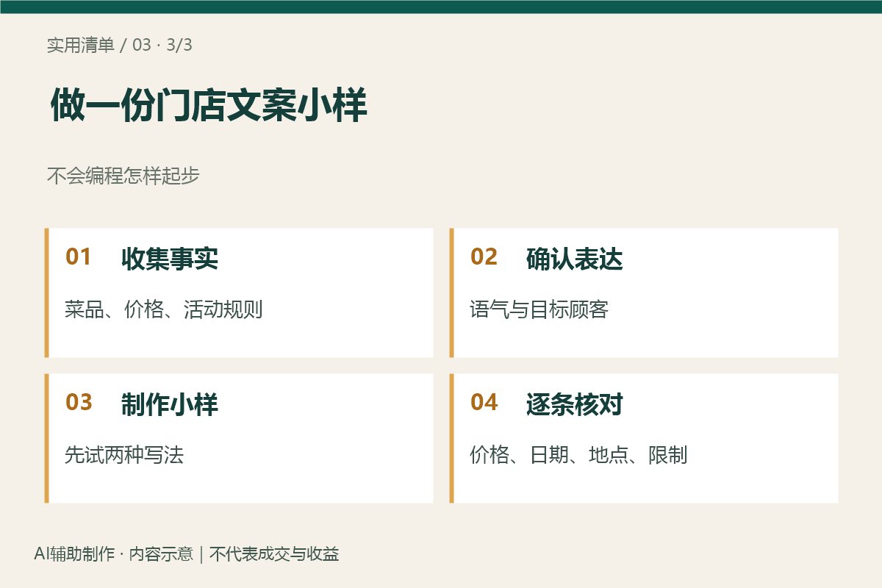
Task: Select the heading 确认表达
Action: point(575,259)
